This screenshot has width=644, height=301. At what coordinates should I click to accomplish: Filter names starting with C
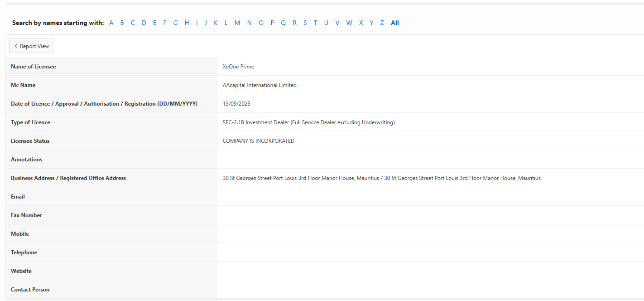coord(133,23)
